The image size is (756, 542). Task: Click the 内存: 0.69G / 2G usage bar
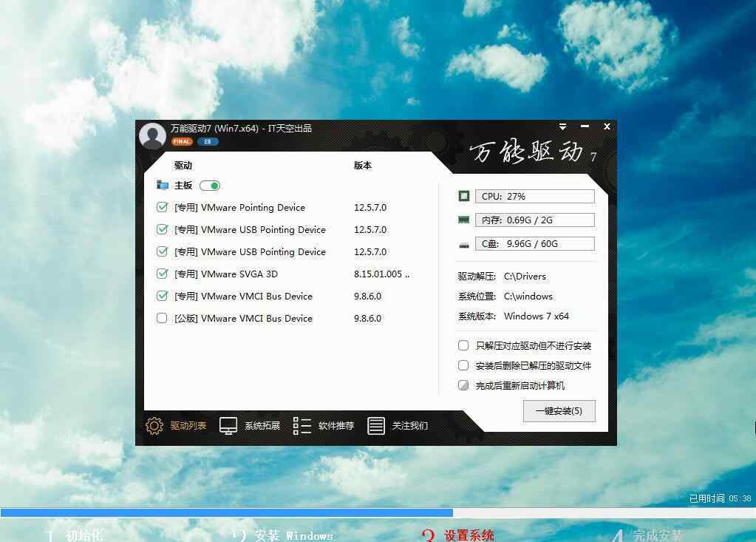pyautogui.click(x=535, y=220)
